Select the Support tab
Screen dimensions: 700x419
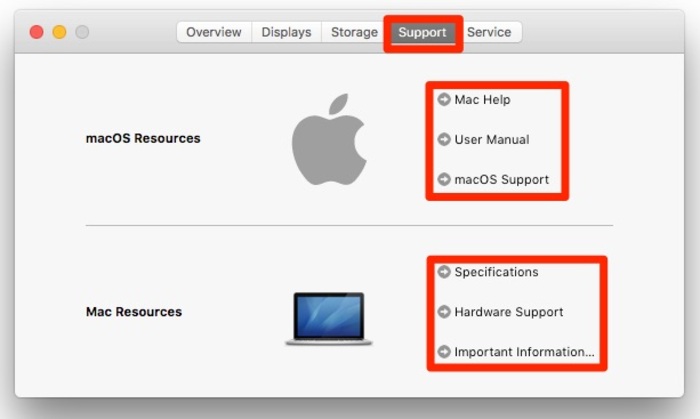pos(422,32)
